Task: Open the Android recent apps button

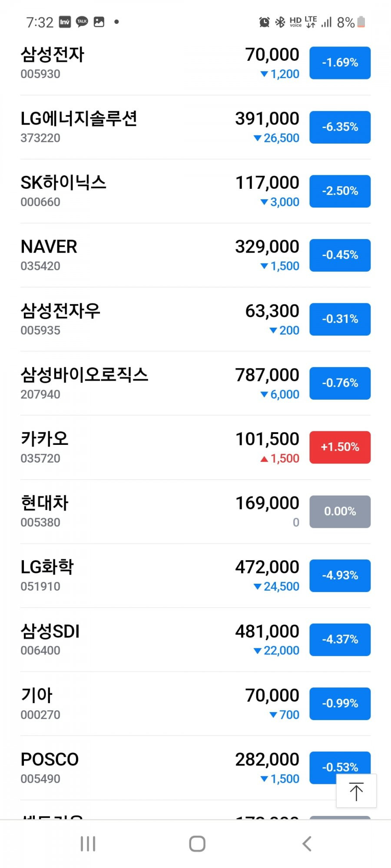Action: tap(88, 844)
